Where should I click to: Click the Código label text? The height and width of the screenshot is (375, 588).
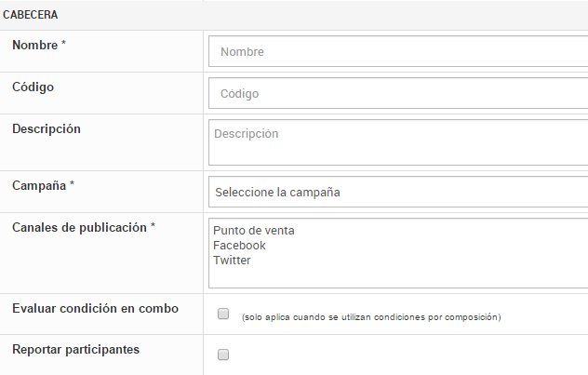[x=33, y=87]
